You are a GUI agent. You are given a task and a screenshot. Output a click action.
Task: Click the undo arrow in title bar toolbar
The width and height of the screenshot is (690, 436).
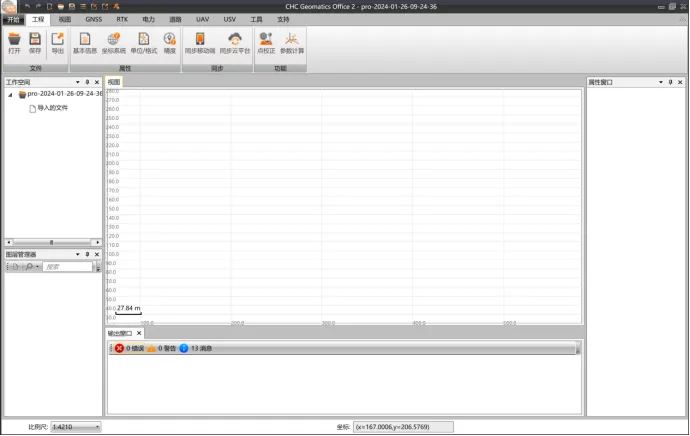pos(27,7)
